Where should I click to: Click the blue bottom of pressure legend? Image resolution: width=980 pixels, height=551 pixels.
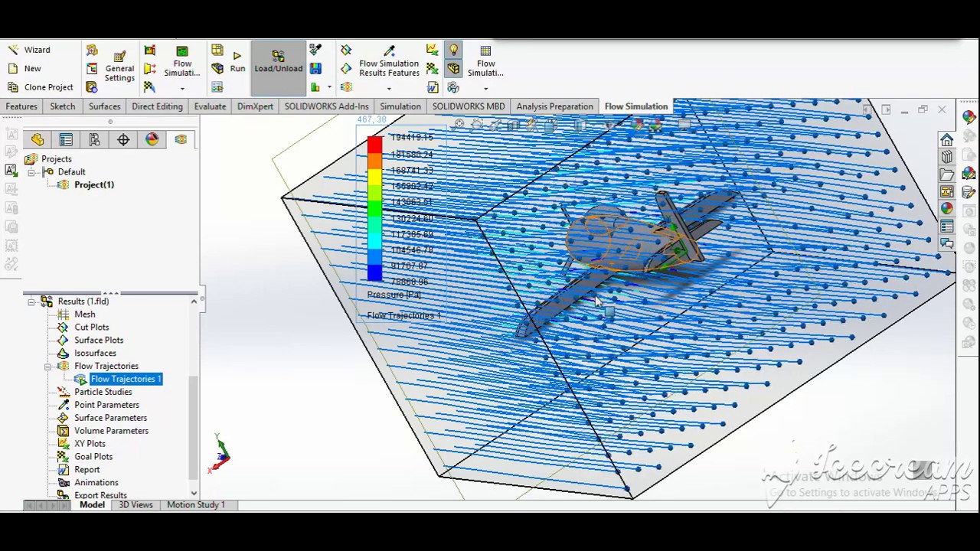tap(374, 272)
